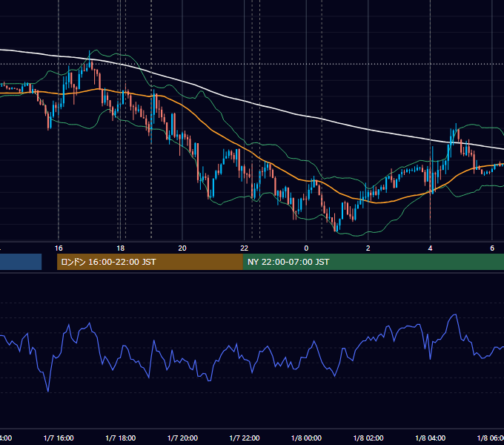504x445 pixels.
Task: Click the '0' hour label on the price chart axis
Action: (x=306, y=248)
